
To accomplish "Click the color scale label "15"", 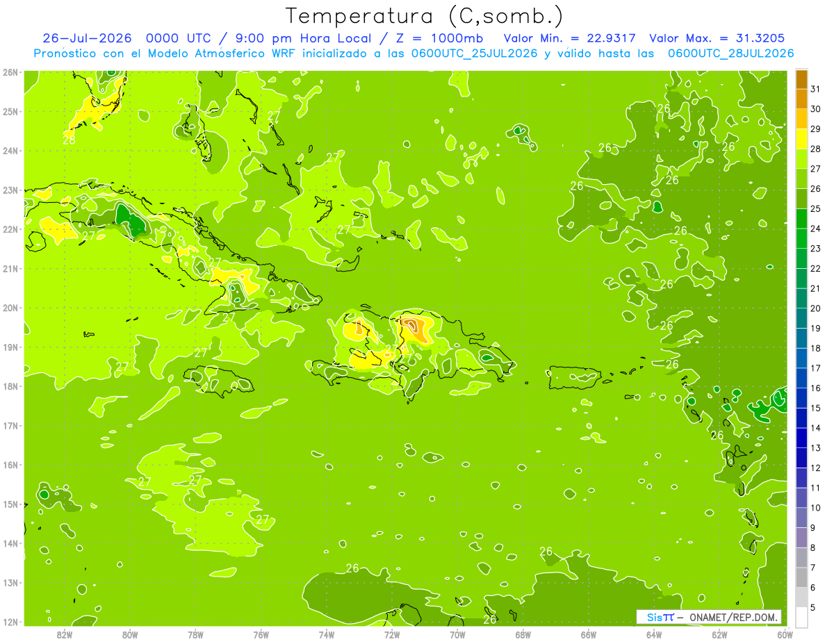I will click(x=816, y=408).
